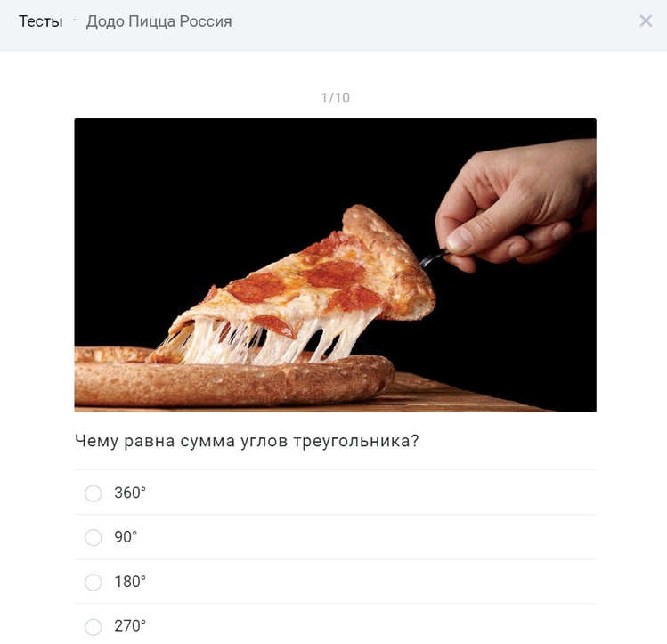Click the question text about triangle angles

(247, 441)
